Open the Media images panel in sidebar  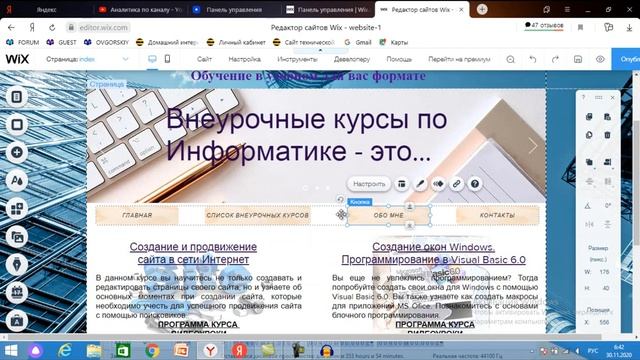17,237
